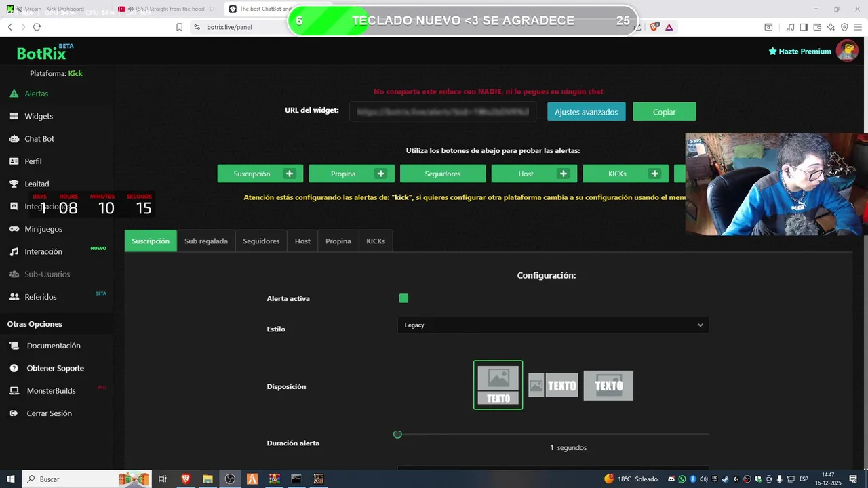The width and height of the screenshot is (868, 488).
Task: Toggle the Alerta activa checkbox
Action: coord(403,298)
